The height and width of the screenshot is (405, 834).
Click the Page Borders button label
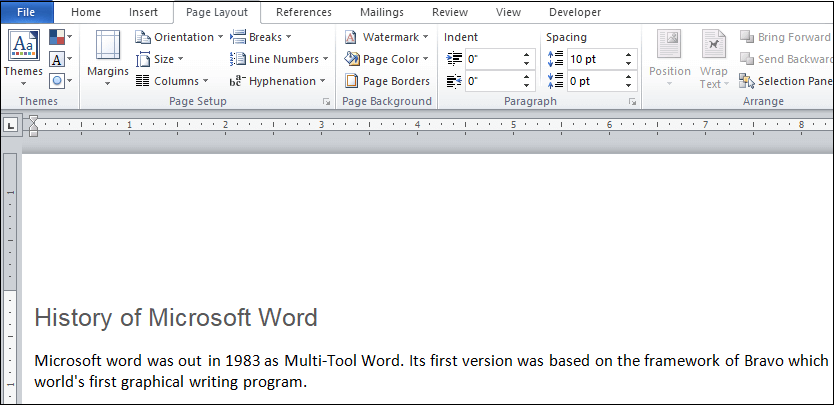[396, 81]
